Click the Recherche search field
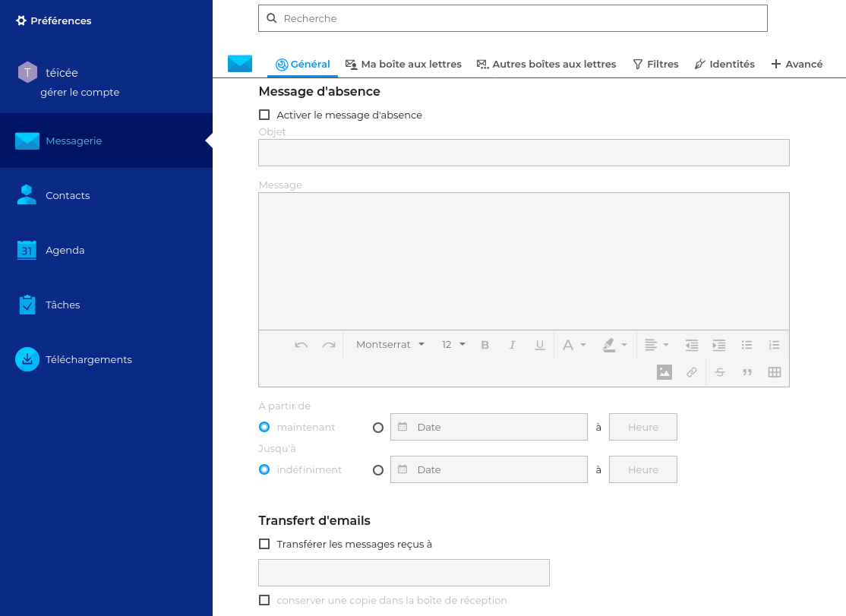 [513, 18]
